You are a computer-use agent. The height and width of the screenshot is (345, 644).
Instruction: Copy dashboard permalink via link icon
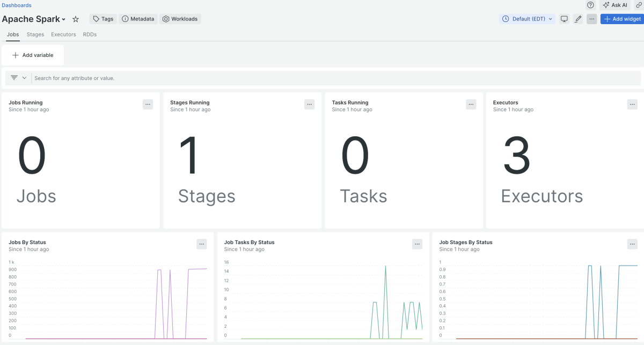click(639, 5)
